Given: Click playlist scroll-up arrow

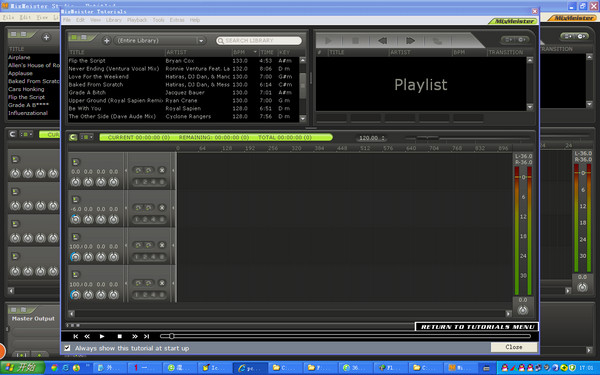Looking at the screenshot, I should [x=530, y=60].
